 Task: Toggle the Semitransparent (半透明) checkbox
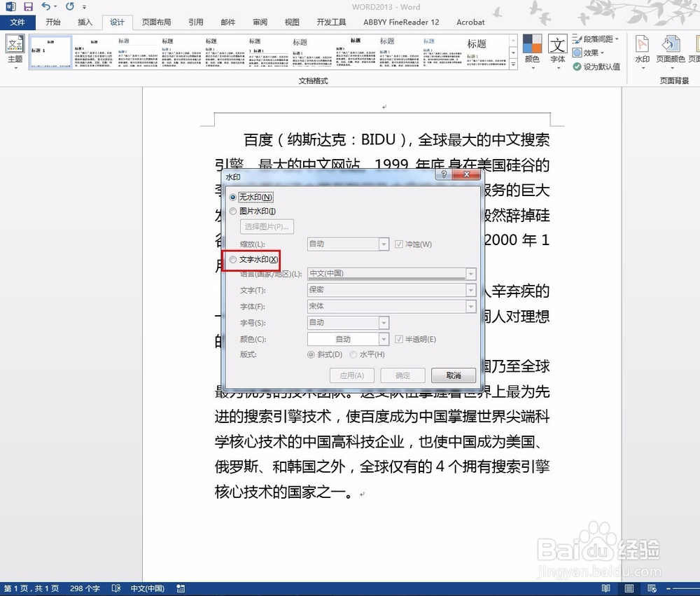[x=399, y=339]
